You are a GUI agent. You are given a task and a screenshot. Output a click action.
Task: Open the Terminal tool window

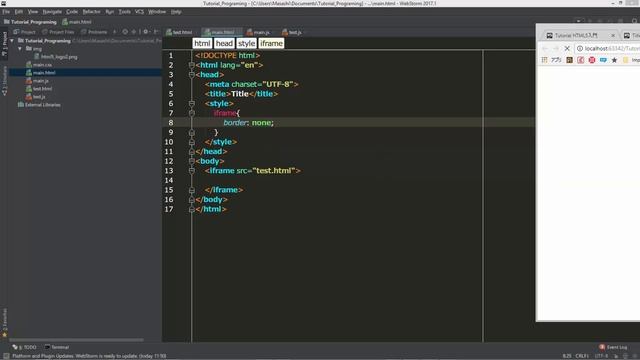click(57, 347)
